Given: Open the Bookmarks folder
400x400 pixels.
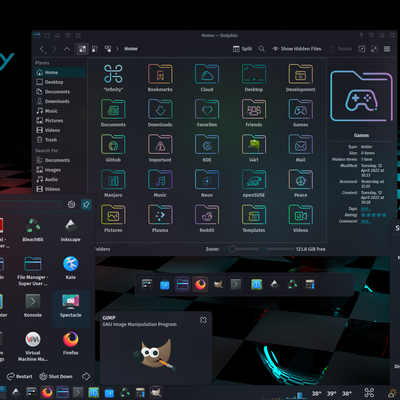Looking at the screenshot, I should click(x=160, y=78).
